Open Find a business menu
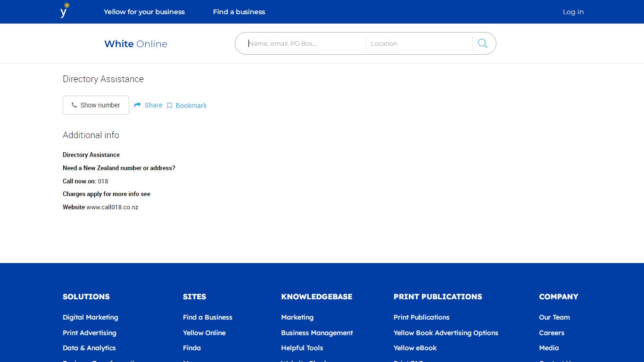The width and height of the screenshot is (644, 362). click(x=239, y=12)
